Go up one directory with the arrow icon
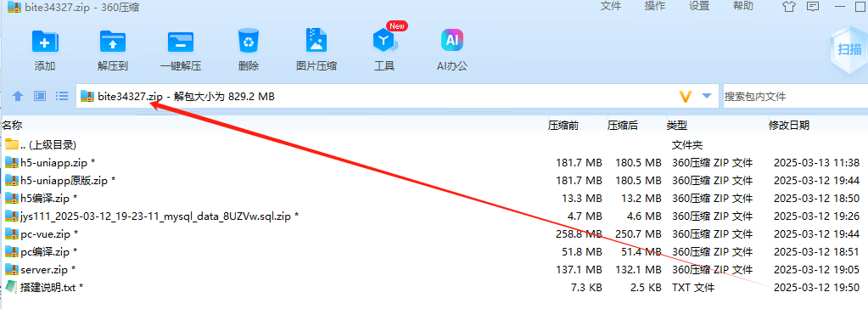This screenshot has height=309, width=868. click(x=18, y=97)
